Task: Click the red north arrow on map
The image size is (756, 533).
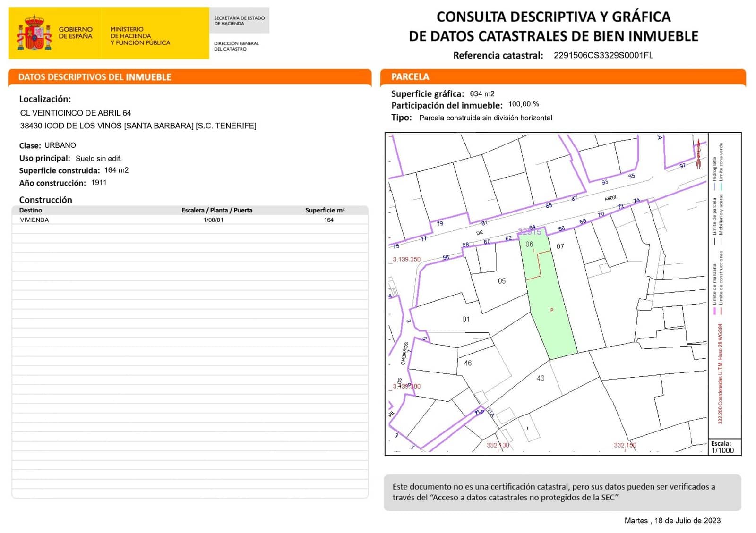Action: [698, 153]
